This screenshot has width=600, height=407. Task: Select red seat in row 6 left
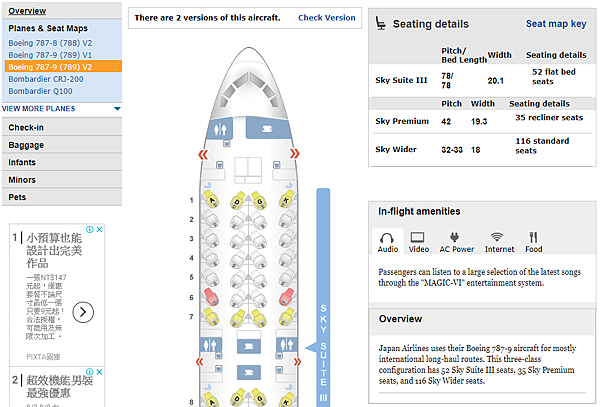pyautogui.click(x=211, y=297)
